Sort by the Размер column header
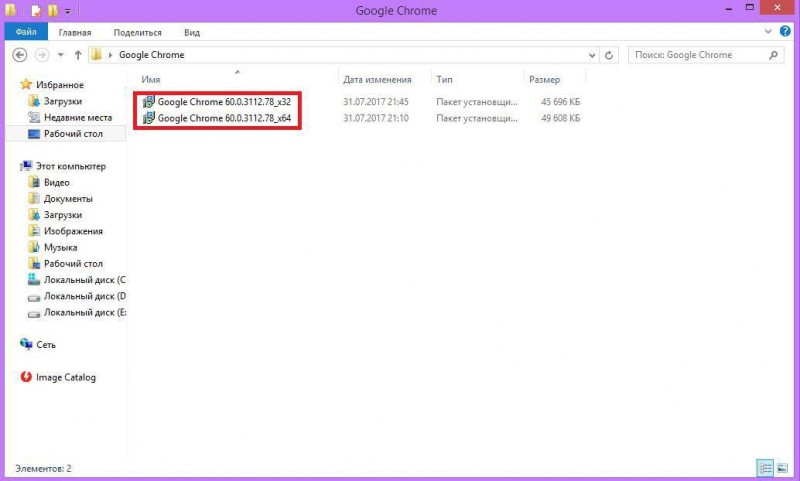The width and height of the screenshot is (800, 481). (544, 80)
